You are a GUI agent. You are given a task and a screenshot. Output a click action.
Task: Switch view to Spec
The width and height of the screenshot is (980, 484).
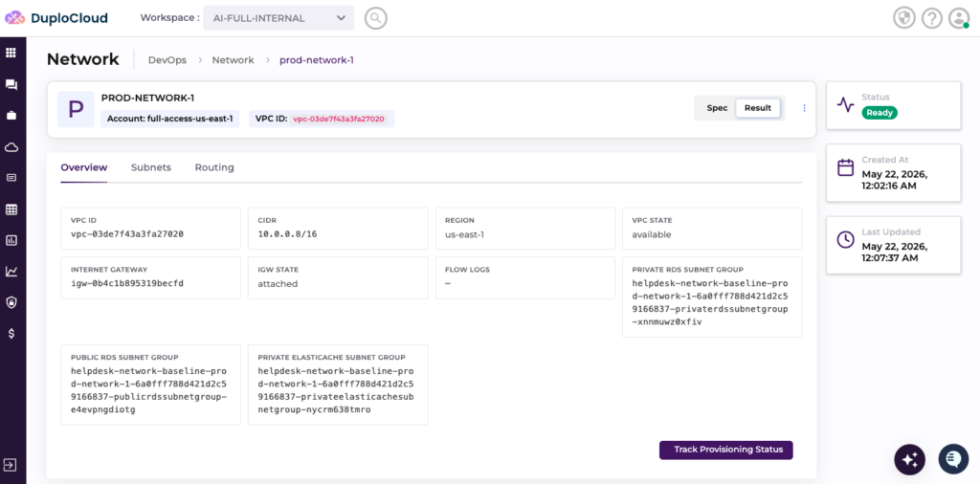[717, 108]
